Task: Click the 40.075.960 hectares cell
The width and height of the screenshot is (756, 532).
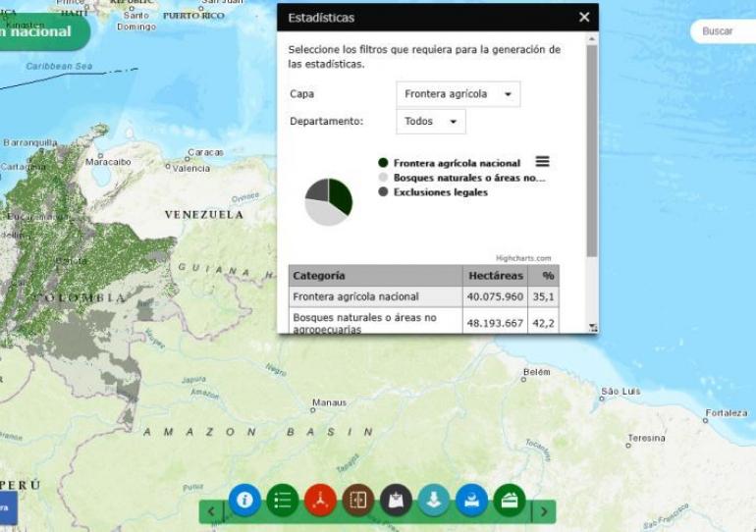Action: coord(495,296)
